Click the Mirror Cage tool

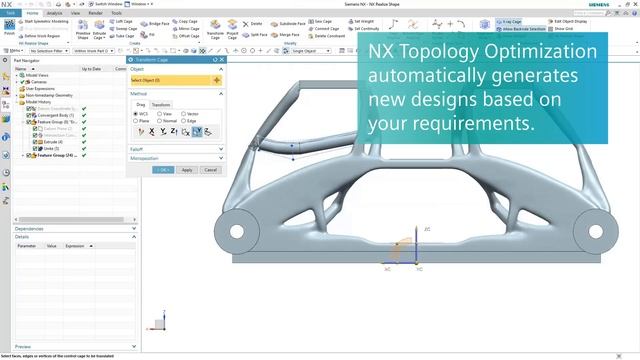pyautogui.click(x=186, y=29)
